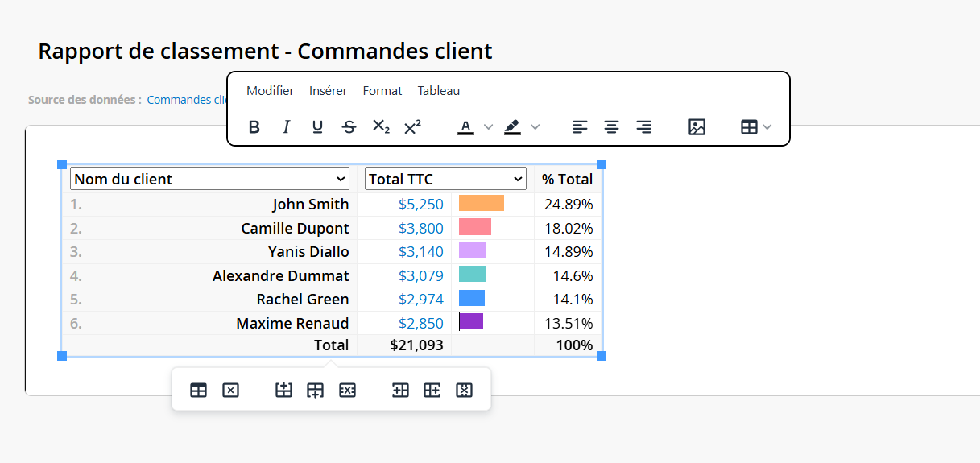This screenshot has width=980, height=463.
Task: Click the $2,974 amount link
Action: point(421,299)
